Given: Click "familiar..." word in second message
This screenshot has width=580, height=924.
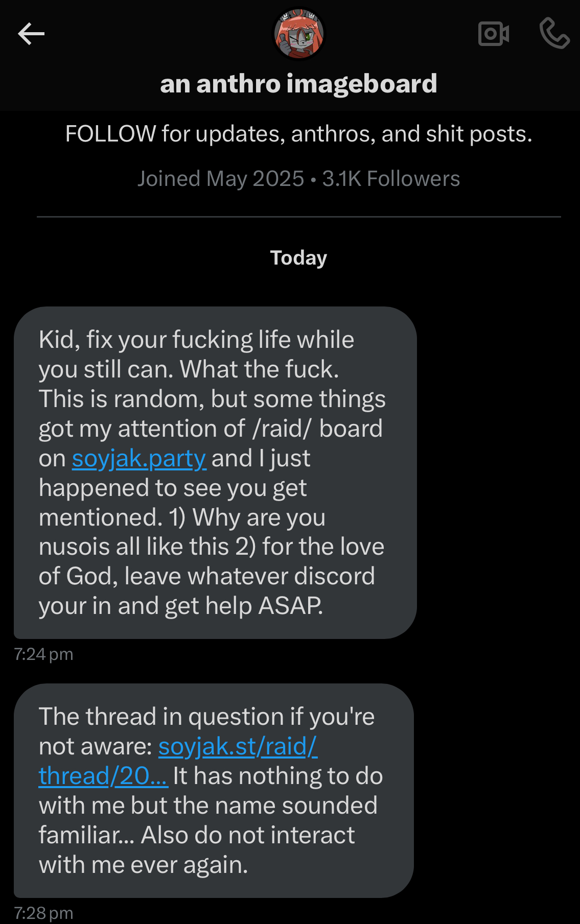Looking at the screenshot, I should [86, 836].
